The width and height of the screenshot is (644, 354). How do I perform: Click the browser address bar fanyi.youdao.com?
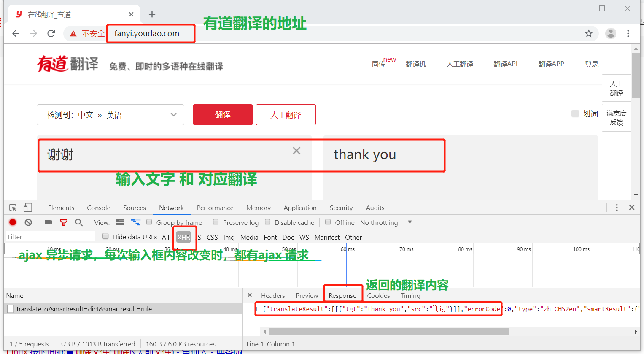pyautogui.click(x=147, y=34)
